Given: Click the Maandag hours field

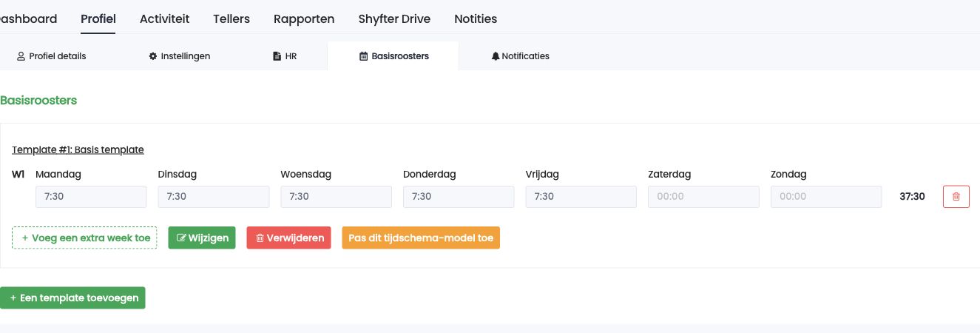Looking at the screenshot, I should (91, 196).
